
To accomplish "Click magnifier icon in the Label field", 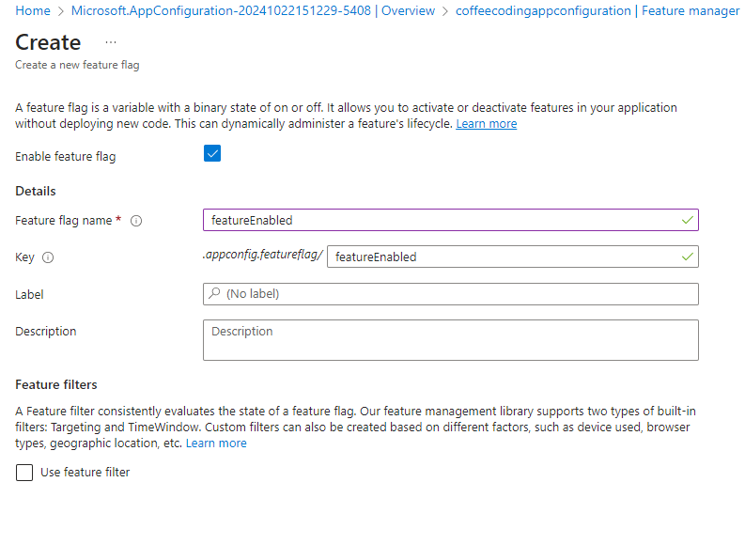I will point(215,294).
